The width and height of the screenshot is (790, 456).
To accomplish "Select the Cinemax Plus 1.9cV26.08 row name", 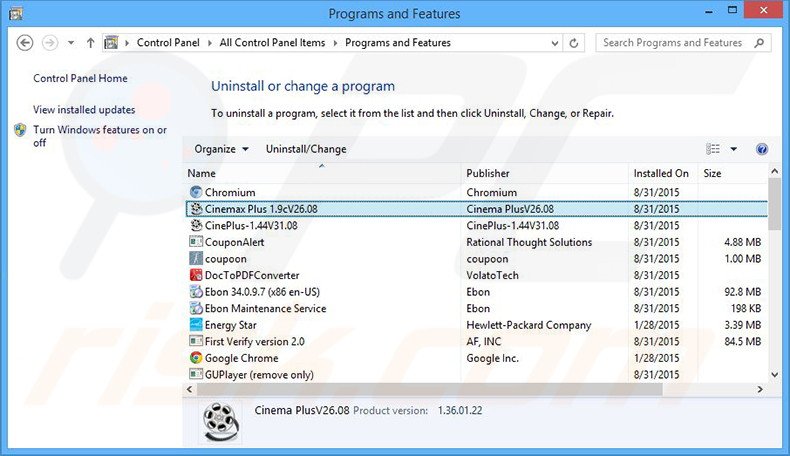I will pos(261,209).
